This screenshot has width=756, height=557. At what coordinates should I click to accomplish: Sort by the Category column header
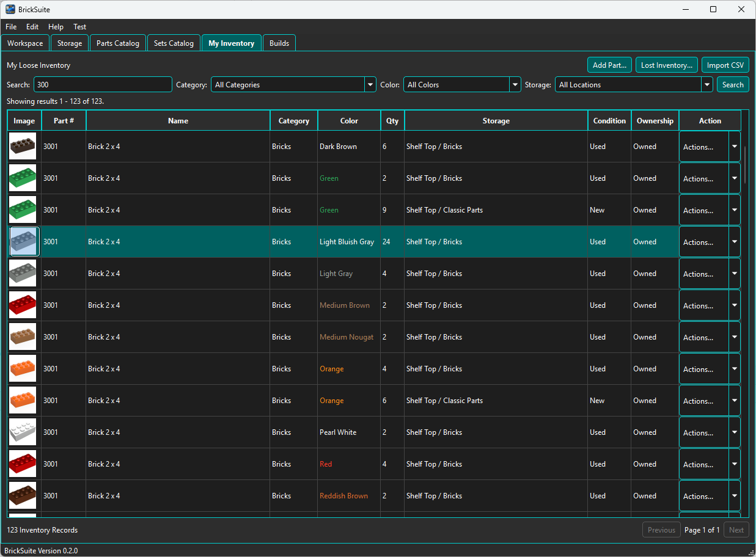tap(294, 121)
